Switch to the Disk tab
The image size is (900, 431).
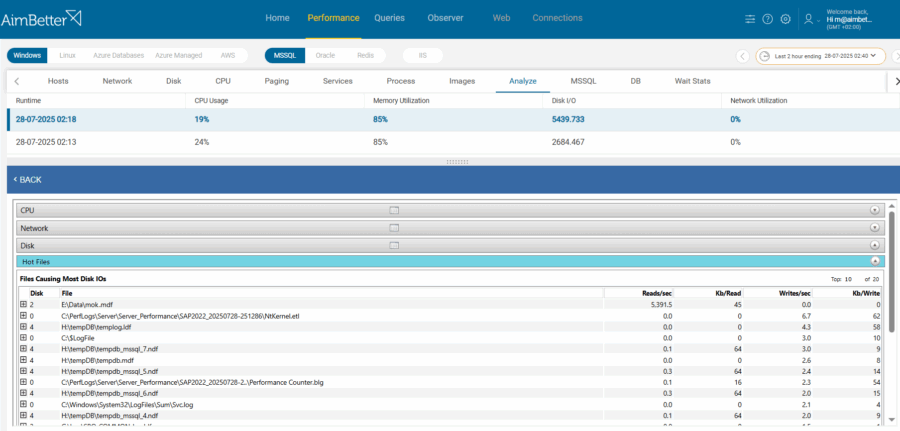(x=174, y=81)
